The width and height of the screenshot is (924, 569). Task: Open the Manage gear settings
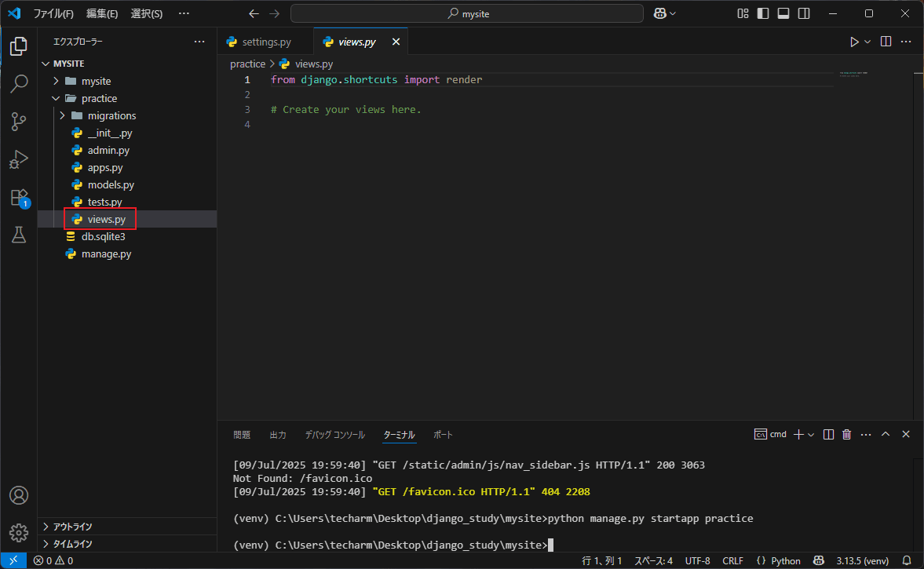coord(19,533)
